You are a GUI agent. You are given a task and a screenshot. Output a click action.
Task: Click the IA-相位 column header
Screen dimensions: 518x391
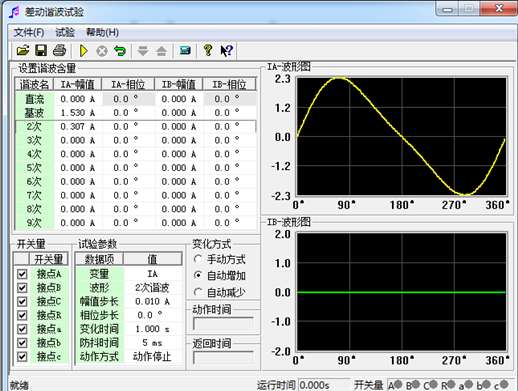tap(128, 84)
